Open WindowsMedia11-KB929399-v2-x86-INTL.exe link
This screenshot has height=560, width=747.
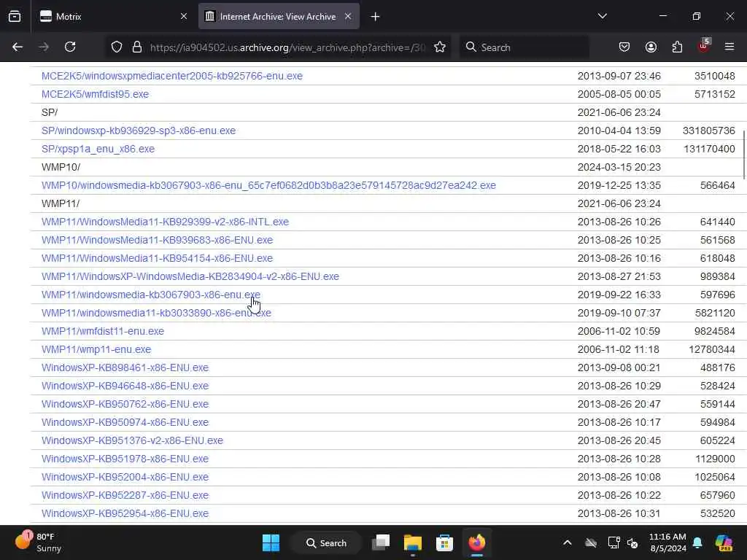(166, 222)
